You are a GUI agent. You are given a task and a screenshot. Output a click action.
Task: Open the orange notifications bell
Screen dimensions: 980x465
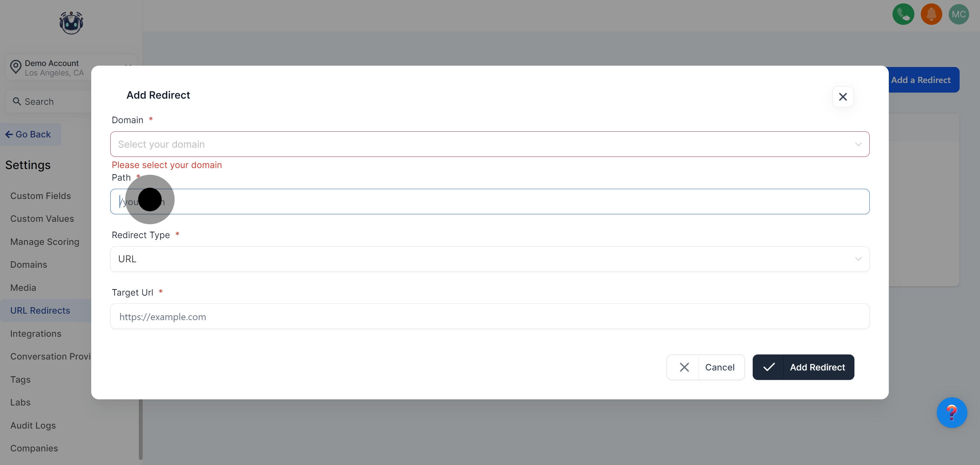point(931,14)
